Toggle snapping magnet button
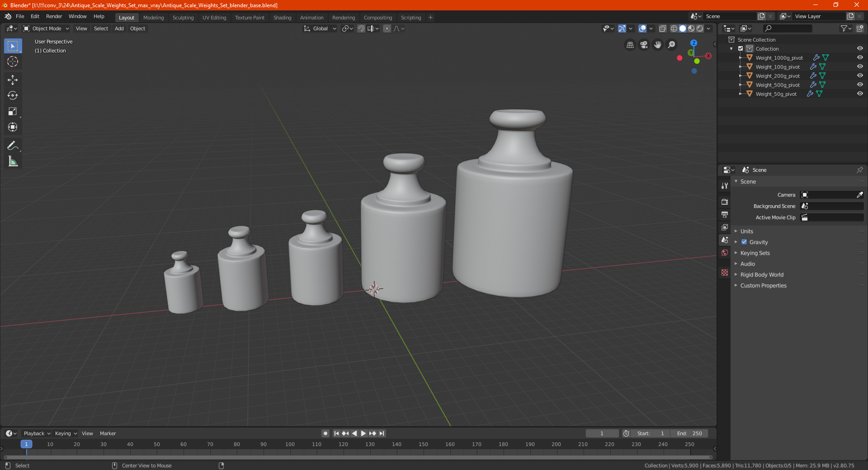 [361, 28]
